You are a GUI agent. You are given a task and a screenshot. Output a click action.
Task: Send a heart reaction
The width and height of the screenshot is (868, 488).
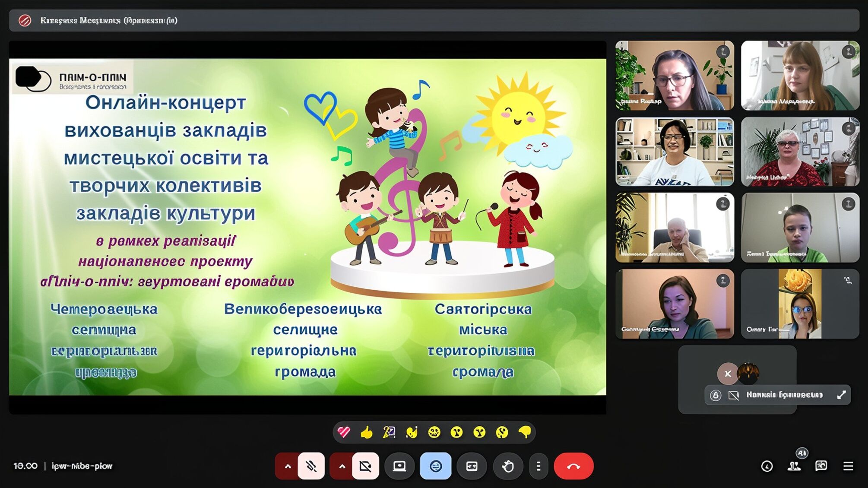[x=343, y=432]
